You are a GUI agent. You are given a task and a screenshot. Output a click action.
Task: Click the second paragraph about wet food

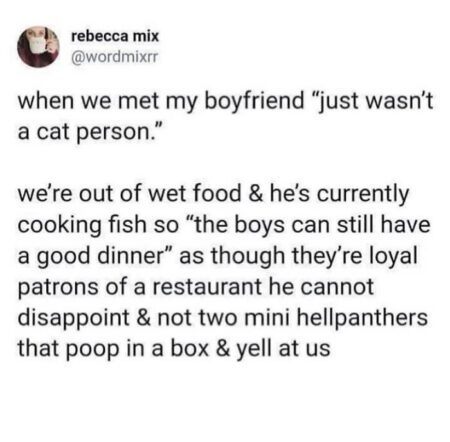click(223, 271)
